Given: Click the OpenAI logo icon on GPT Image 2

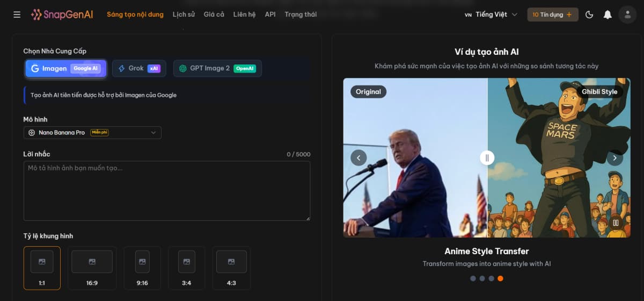Looking at the screenshot, I should click(183, 68).
